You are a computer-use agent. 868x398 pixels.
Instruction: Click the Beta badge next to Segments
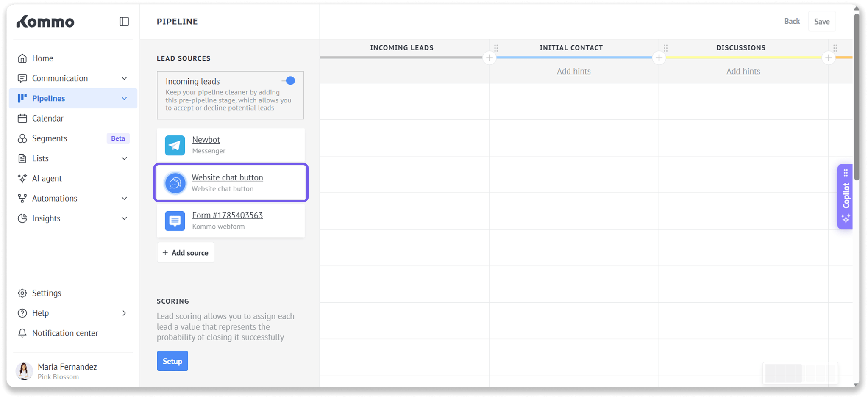(118, 138)
